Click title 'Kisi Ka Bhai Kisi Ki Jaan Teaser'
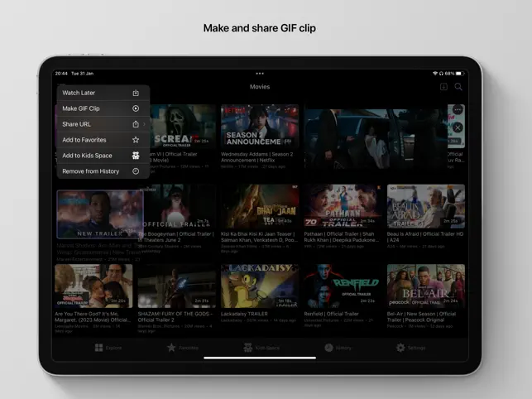 (x=258, y=234)
